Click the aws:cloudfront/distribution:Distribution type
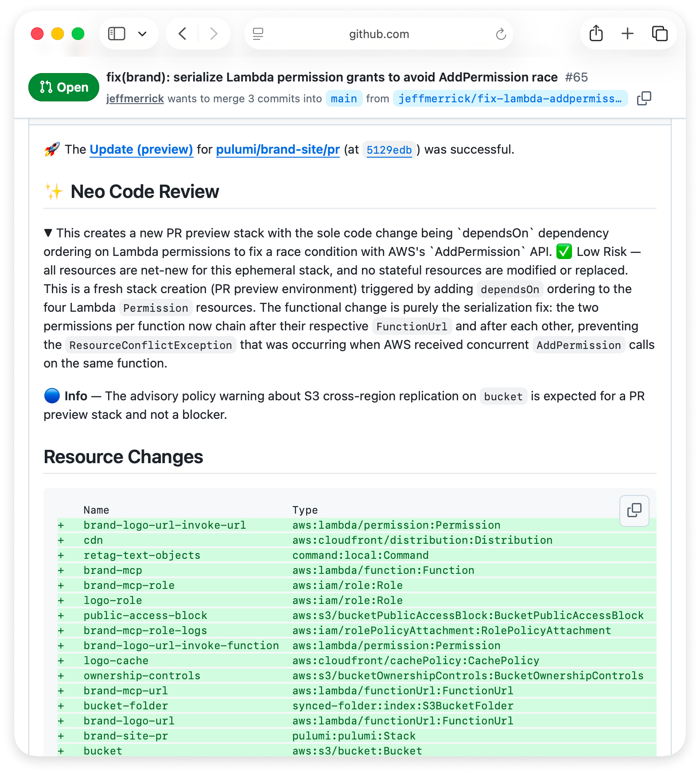Image resolution: width=700 pixels, height=774 pixels. click(x=422, y=540)
